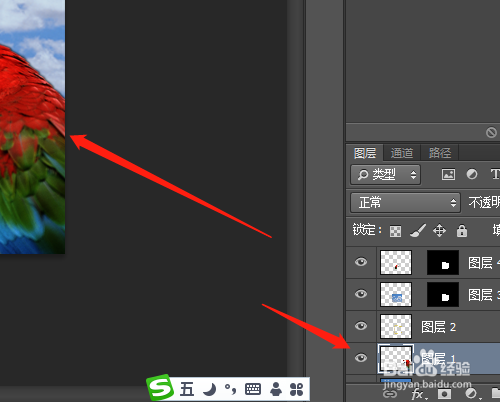The width and height of the screenshot is (500, 402).
Task: Switch to the 通道 tab
Action: click(x=402, y=153)
